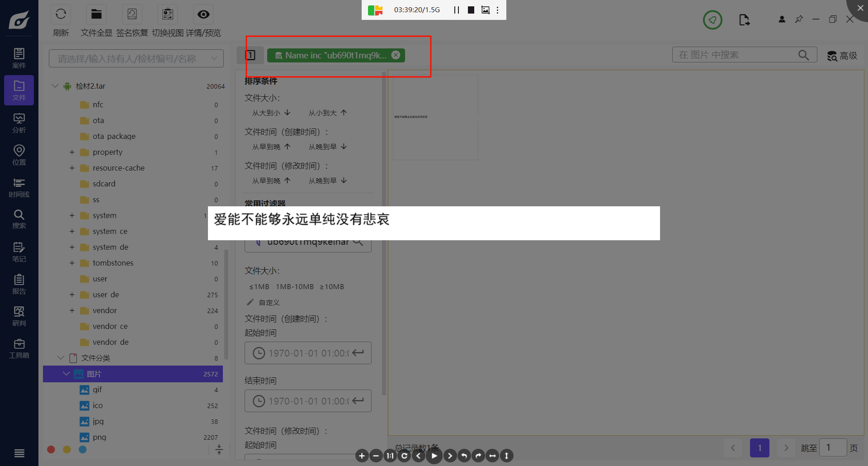The height and width of the screenshot is (466, 868).
Task: Open the 签名恢复 signature recovery tool
Action: [x=132, y=14]
